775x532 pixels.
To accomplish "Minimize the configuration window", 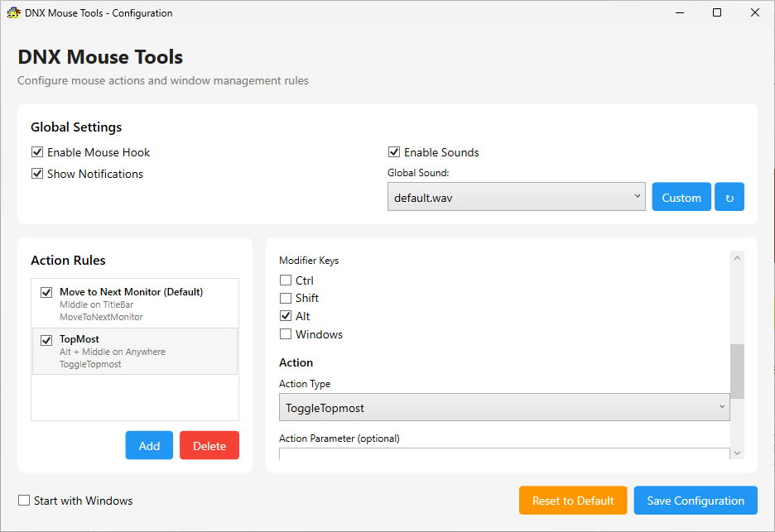I will pos(679,13).
